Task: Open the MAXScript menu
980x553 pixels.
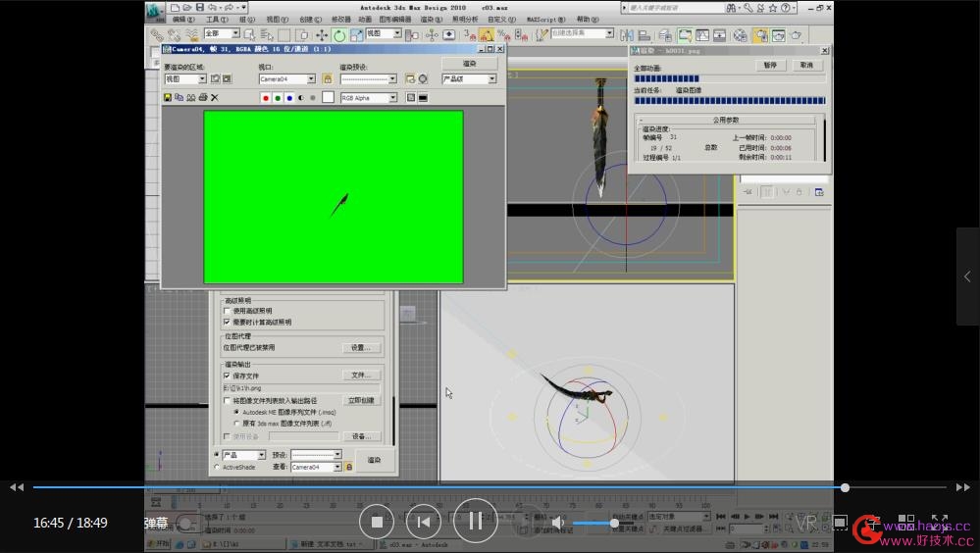Action: coord(545,20)
